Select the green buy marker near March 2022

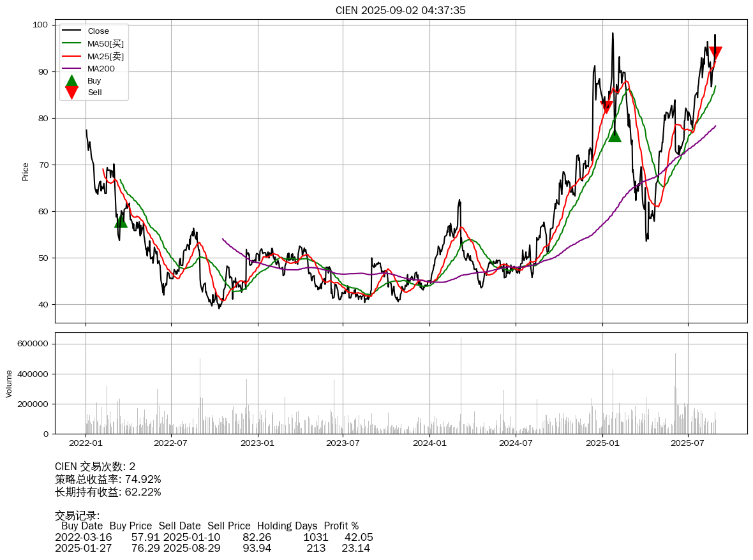(x=121, y=221)
